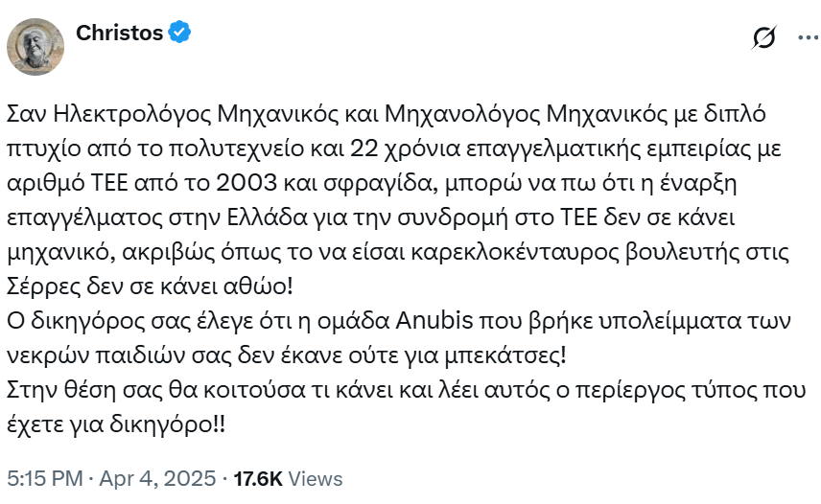This screenshot has height=504, width=821.
Task: Open the Grok explain-post icon
Action: tap(763, 37)
